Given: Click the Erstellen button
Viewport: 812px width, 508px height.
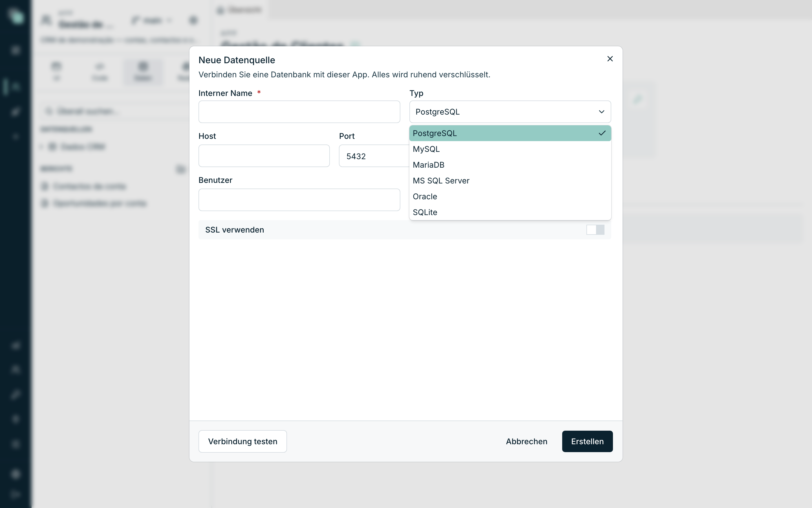Looking at the screenshot, I should click(587, 441).
